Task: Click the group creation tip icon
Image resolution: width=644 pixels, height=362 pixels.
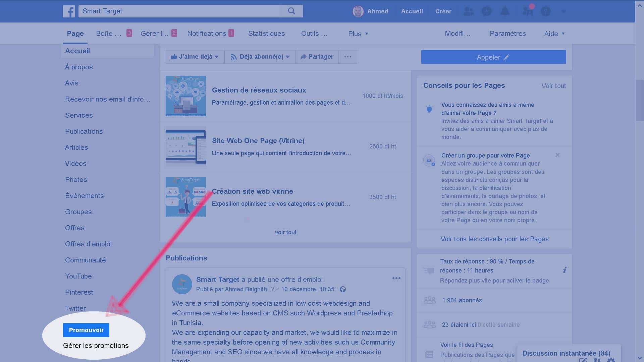Action: pos(429,161)
